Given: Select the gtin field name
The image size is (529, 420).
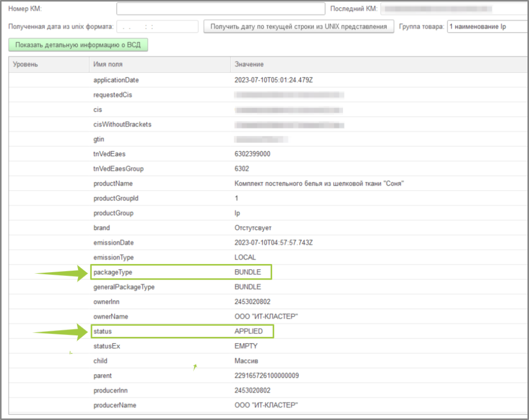Looking at the screenshot, I should (x=99, y=139).
